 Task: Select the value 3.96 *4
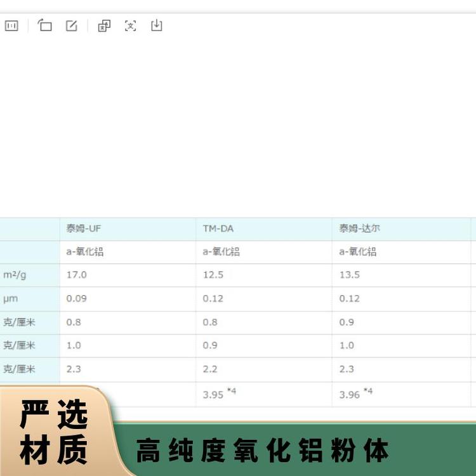pyautogui.click(x=356, y=393)
